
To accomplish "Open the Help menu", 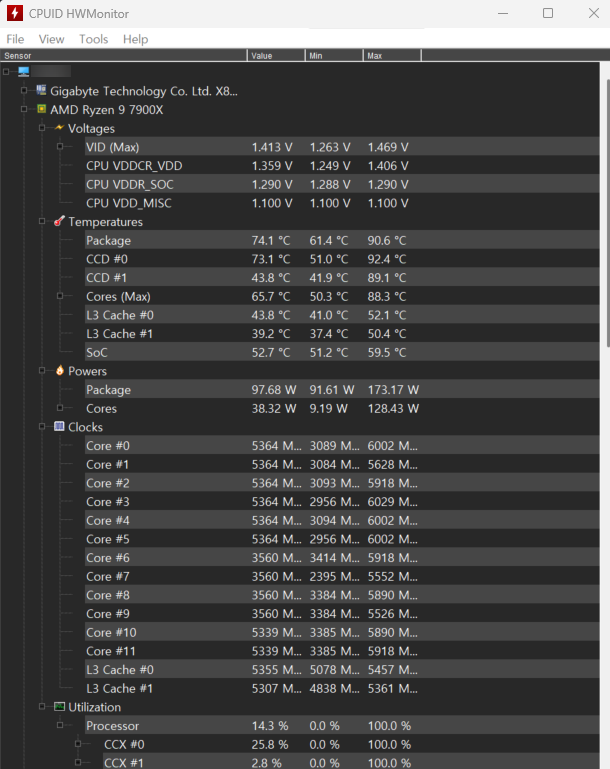I will [x=135, y=39].
